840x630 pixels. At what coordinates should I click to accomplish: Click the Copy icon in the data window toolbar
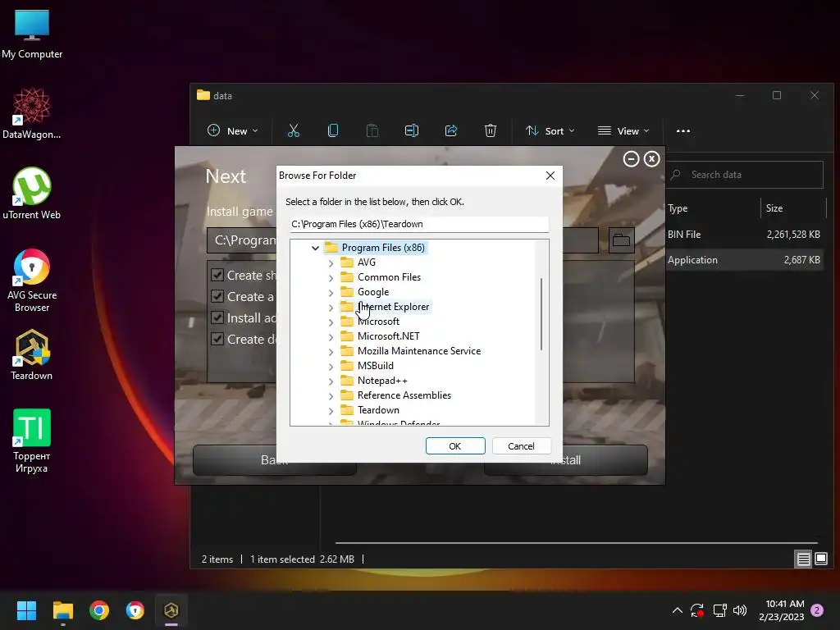pos(333,130)
